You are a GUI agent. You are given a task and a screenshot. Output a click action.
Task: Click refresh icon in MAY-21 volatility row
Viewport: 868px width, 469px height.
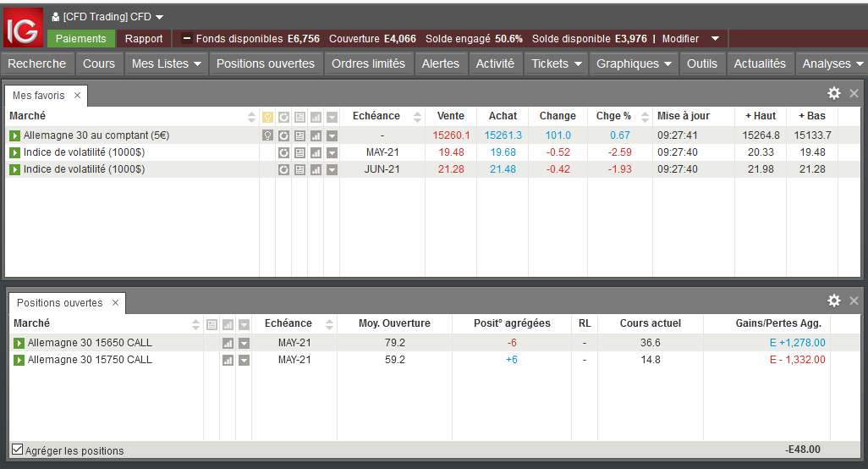[x=283, y=153]
